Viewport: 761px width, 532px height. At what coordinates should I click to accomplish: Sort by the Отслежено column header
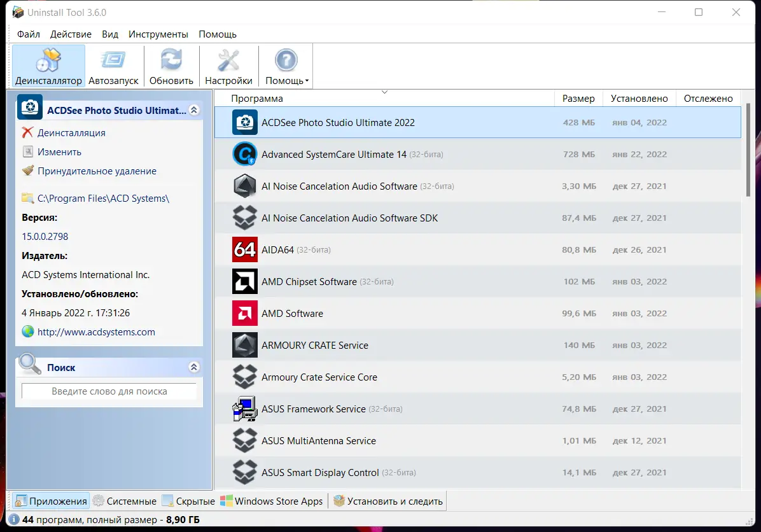pos(708,99)
